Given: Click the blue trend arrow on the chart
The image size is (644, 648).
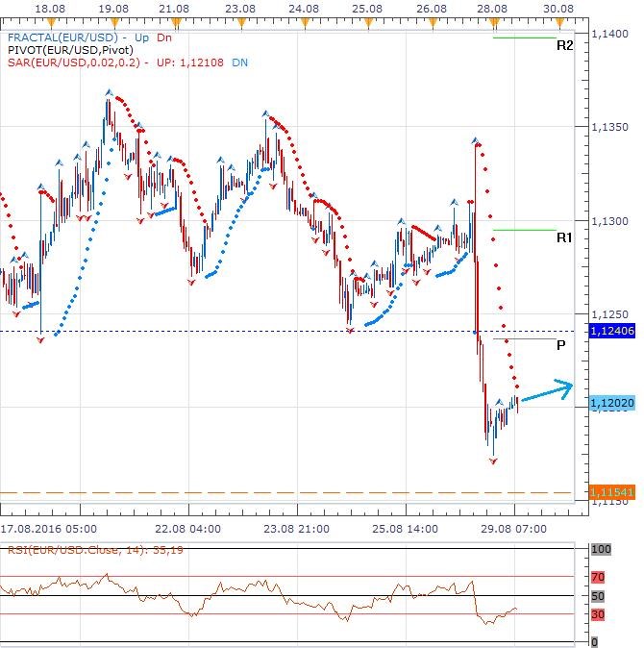Looking at the screenshot, I should (548, 392).
